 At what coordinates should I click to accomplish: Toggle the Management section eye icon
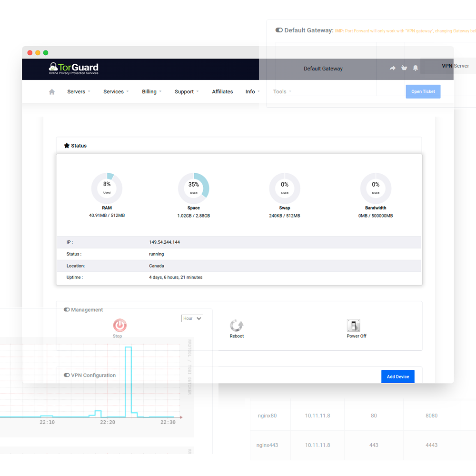pyautogui.click(x=66, y=309)
